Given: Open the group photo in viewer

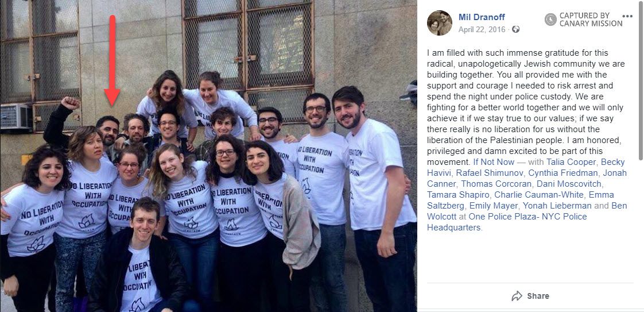Looking at the screenshot, I should click(x=208, y=156).
